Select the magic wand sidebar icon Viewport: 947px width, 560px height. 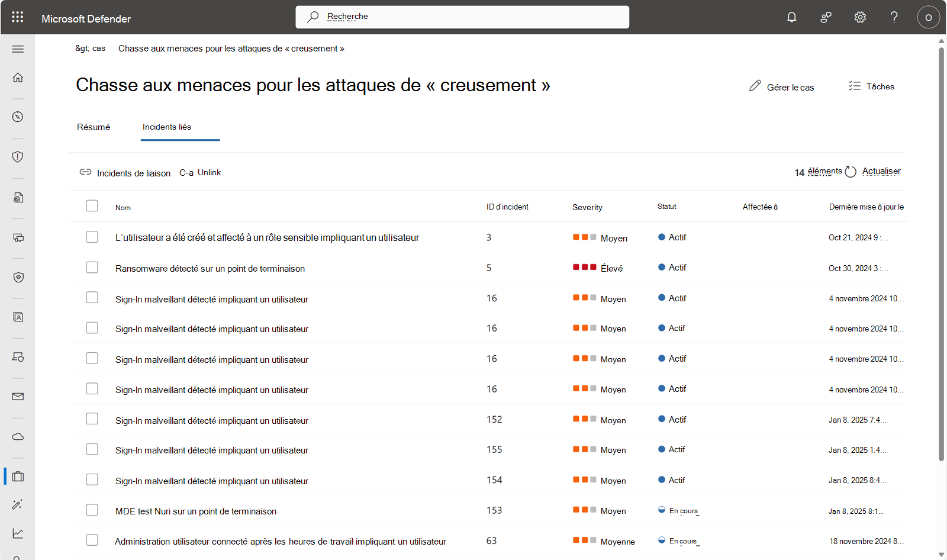coord(17,504)
